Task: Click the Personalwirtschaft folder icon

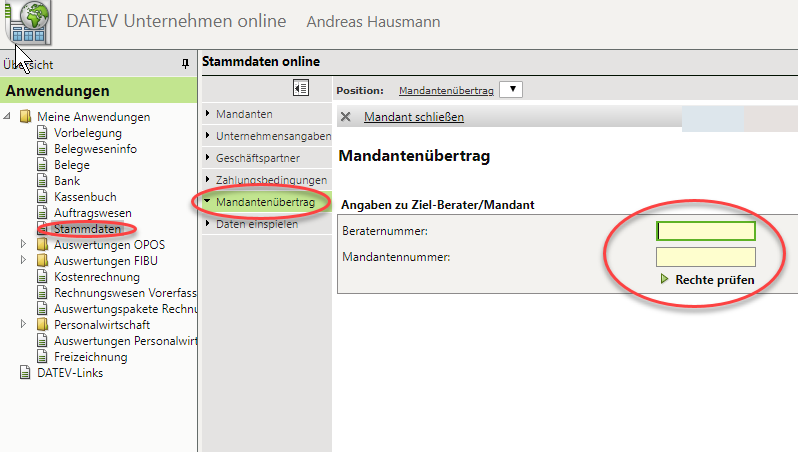Action: click(43, 325)
